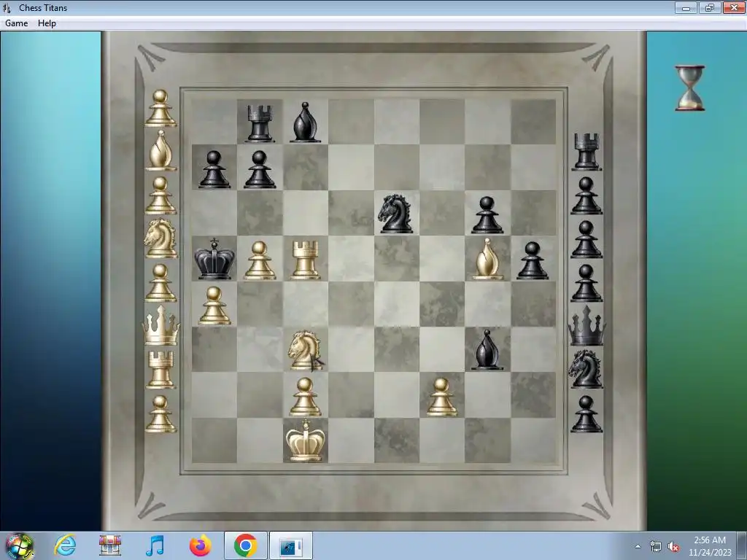Open the taskbar clock showing 2:56 AM
The image size is (747, 560).
[x=710, y=545]
